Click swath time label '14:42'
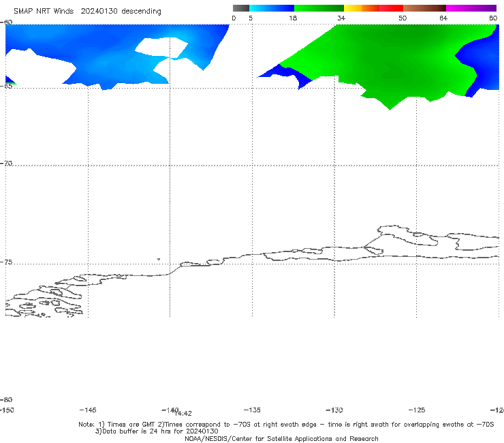 [x=183, y=414]
